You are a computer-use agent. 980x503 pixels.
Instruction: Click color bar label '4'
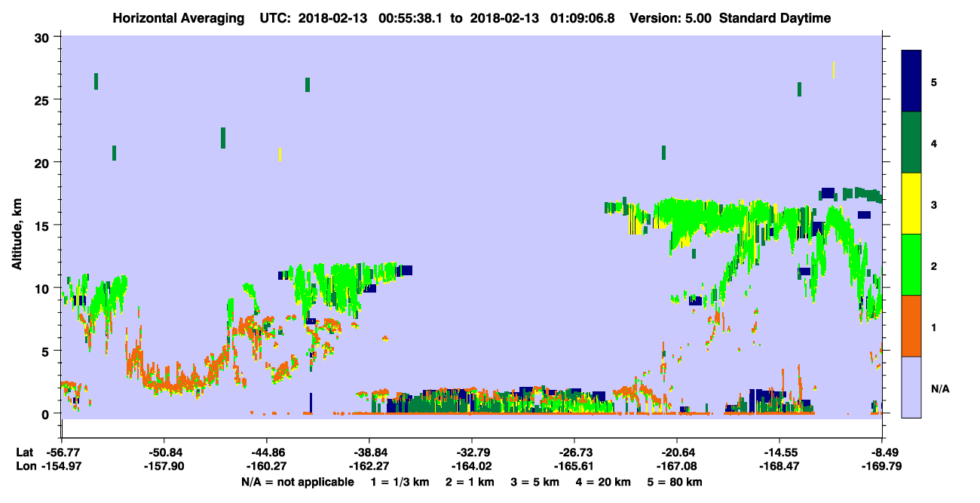point(934,143)
